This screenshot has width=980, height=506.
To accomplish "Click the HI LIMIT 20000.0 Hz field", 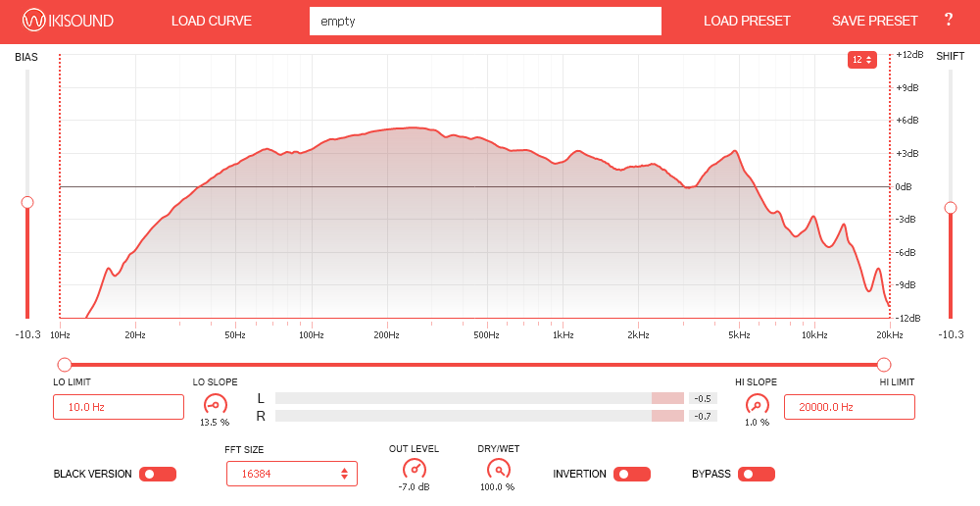I will click(x=849, y=407).
